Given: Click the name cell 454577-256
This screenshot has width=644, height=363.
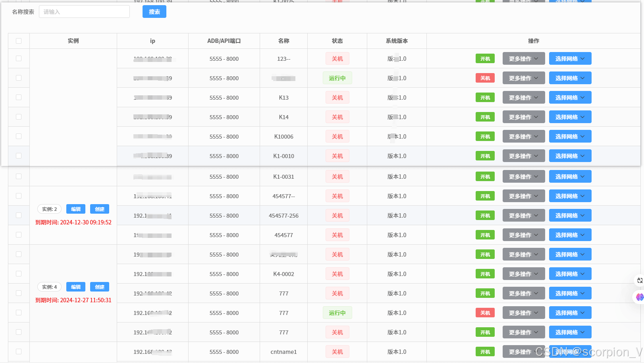Looking at the screenshot, I should [x=283, y=216].
